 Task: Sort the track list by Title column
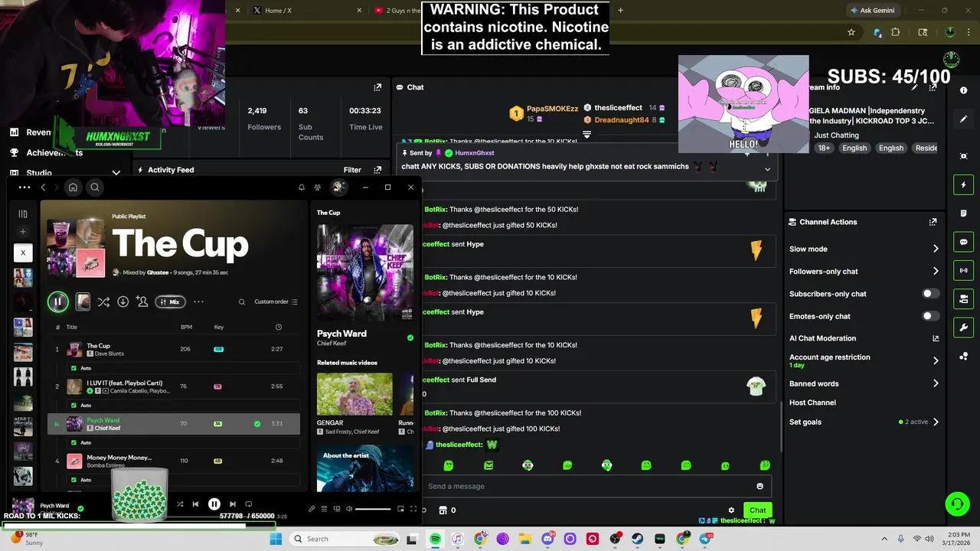pyautogui.click(x=71, y=327)
